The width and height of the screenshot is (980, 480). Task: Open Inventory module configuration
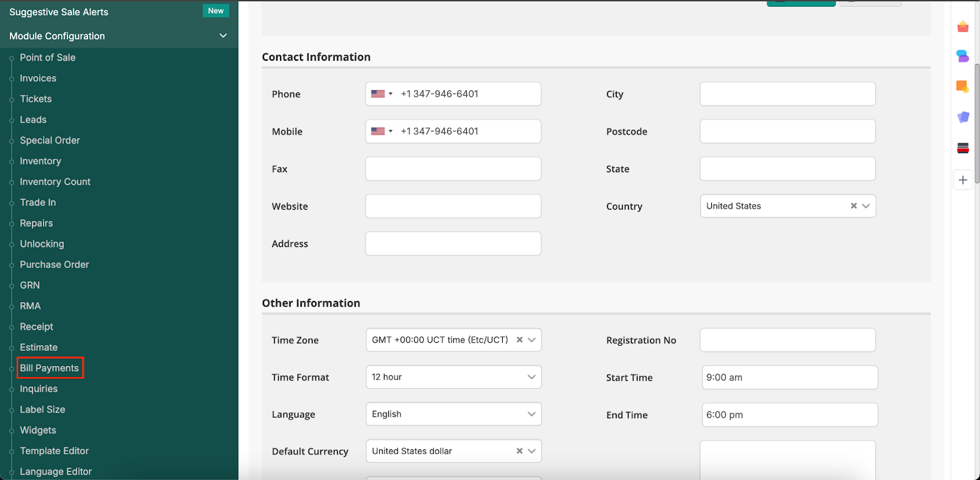point(40,161)
